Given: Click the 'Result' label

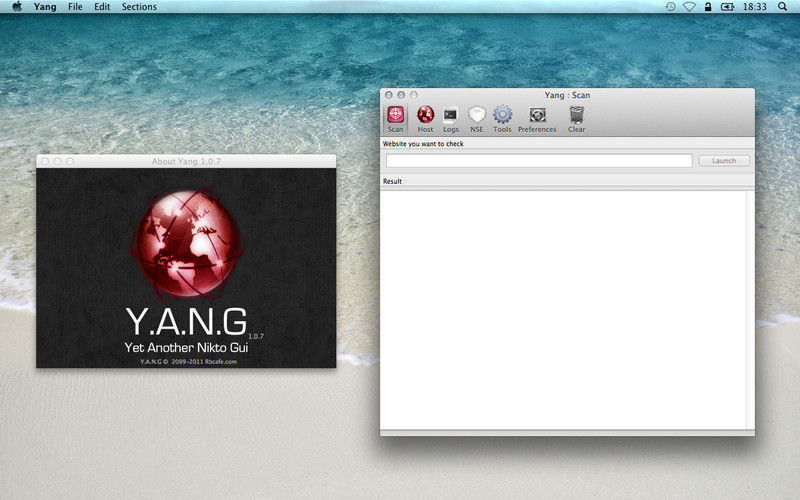Looking at the screenshot, I should [392, 181].
